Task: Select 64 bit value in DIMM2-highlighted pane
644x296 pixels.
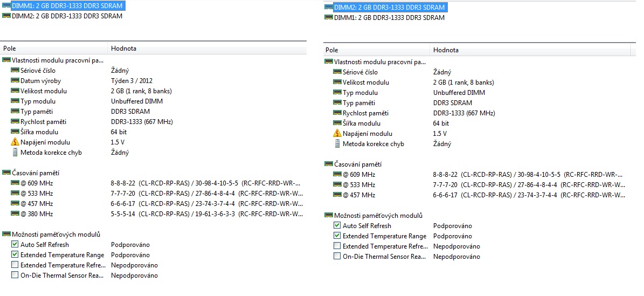Action: tap(441, 123)
